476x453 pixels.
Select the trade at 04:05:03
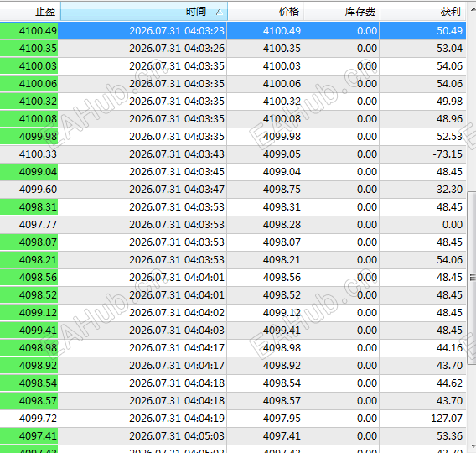[233, 436]
